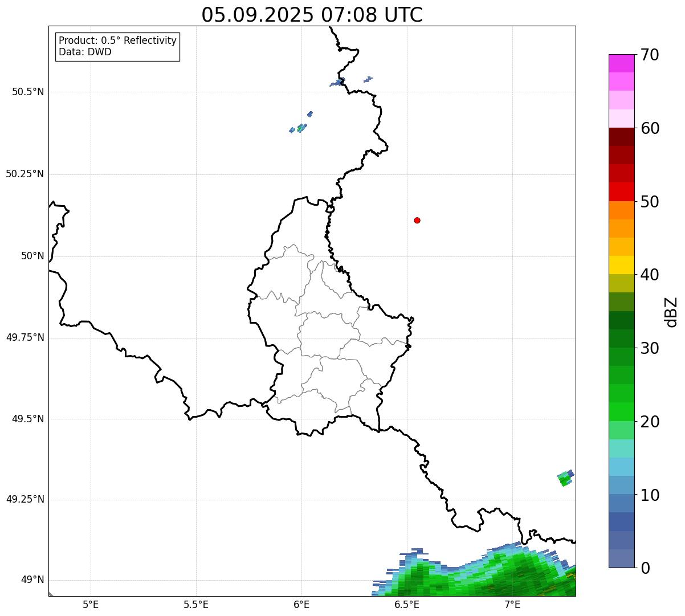Click the 49°N latitude label
The height and width of the screenshot is (616, 685).
[x=32, y=580]
